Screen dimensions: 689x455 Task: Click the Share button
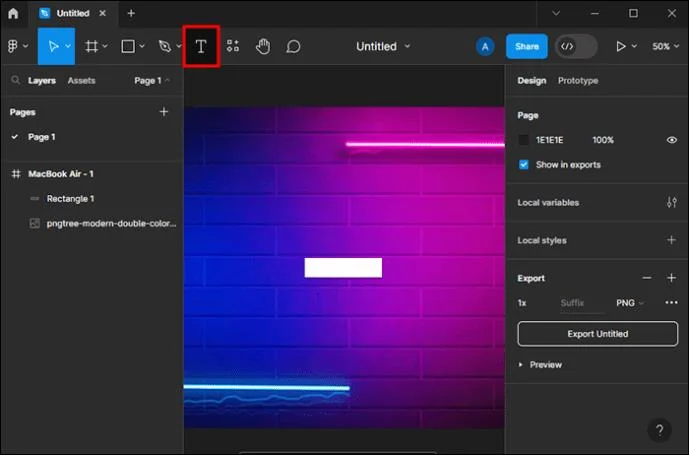pyautogui.click(x=526, y=46)
